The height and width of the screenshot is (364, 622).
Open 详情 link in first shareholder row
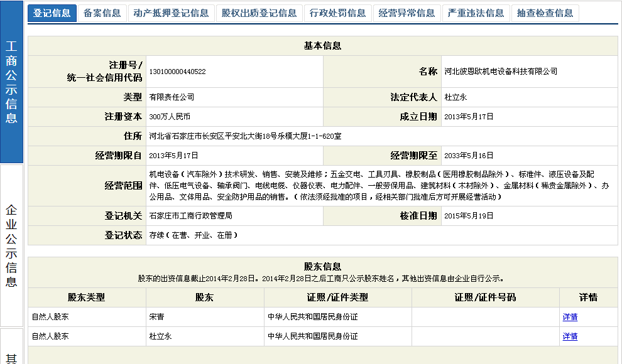coord(570,317)
